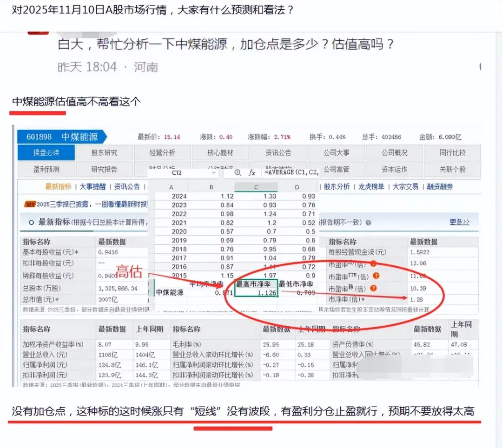Image resolution: width=502 pixels, height=448 pixels.
Task: Click the 更多>> link
Action: [459, 222]
